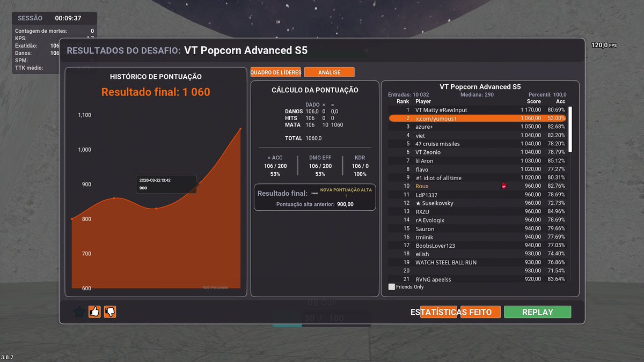Click the red icon beside Roux's row
The height and width of the screenshot is (362, 644).
(x=504, y=186)
